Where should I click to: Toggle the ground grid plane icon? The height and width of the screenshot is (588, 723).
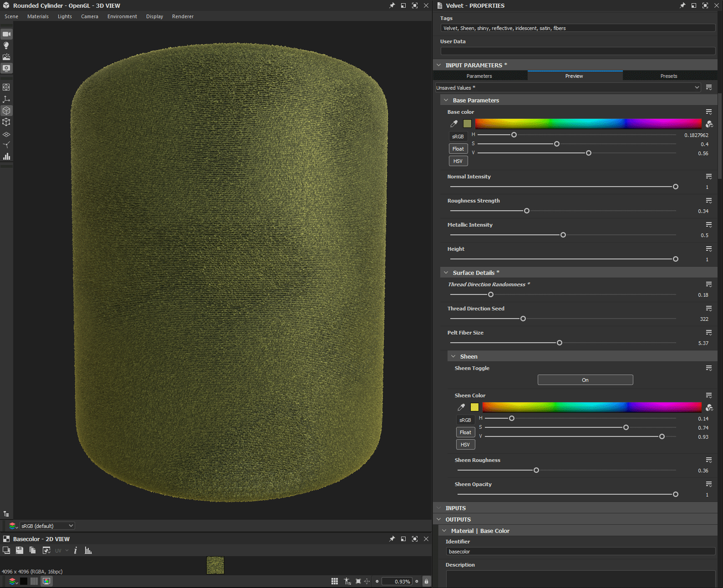point(6,134)
